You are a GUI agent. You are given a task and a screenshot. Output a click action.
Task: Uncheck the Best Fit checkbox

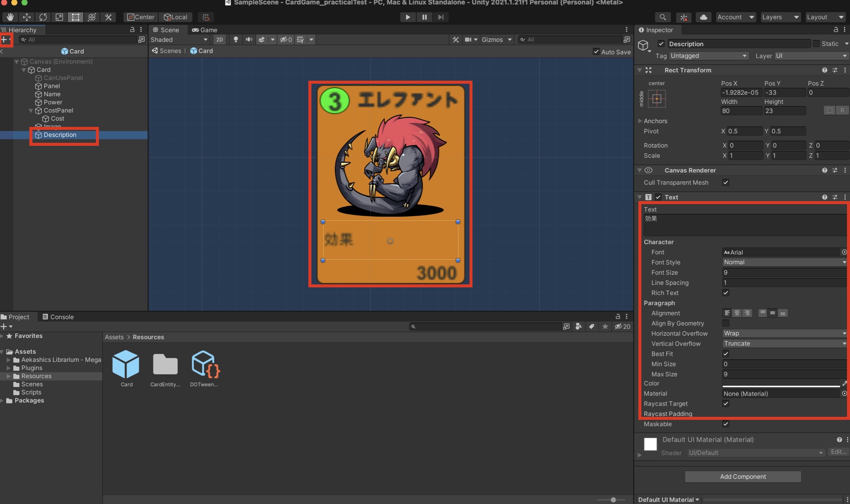pyautogui.click(x=726, y=354)
